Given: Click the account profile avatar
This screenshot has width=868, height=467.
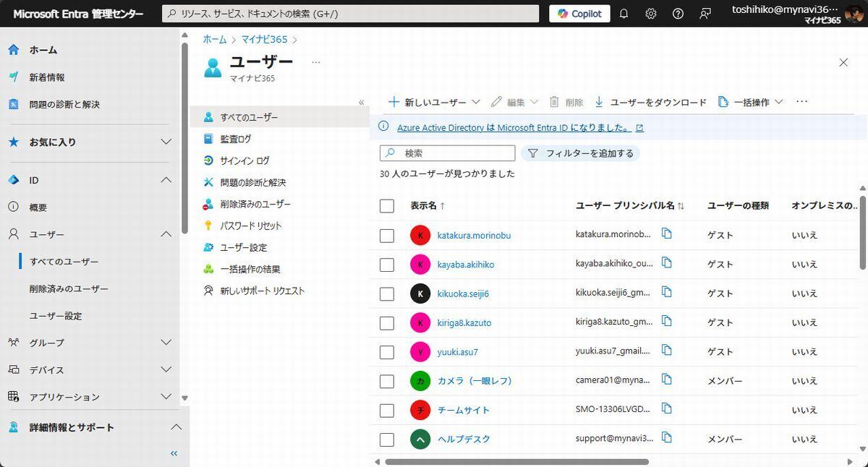Looking at the screenshot, I should pos(854,14).
